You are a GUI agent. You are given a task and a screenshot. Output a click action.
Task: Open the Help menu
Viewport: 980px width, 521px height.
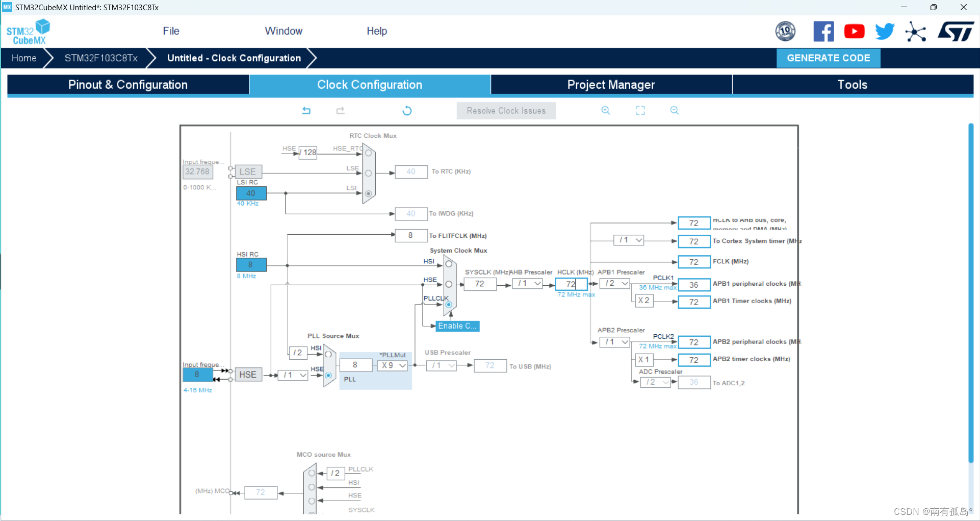click(x=377, y=31)
